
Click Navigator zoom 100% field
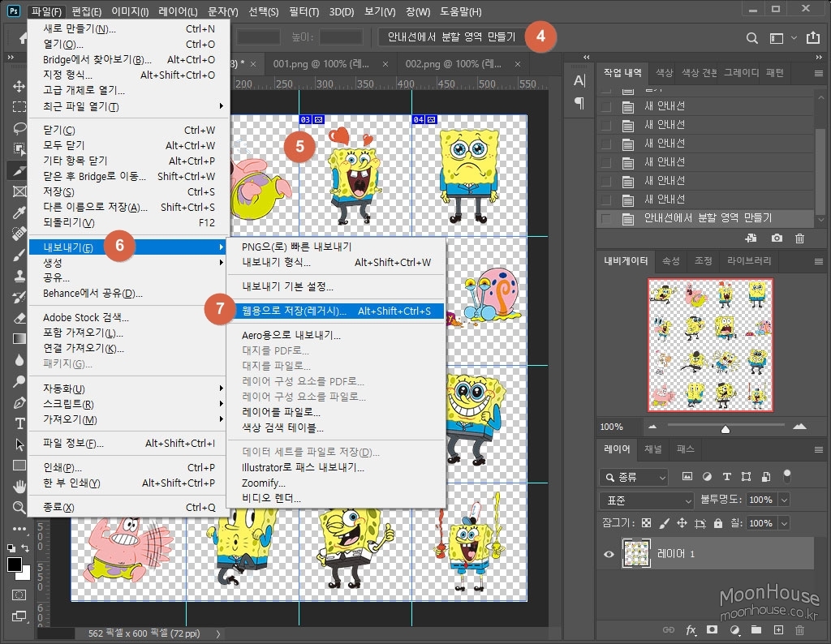click(x=618, y=427)
